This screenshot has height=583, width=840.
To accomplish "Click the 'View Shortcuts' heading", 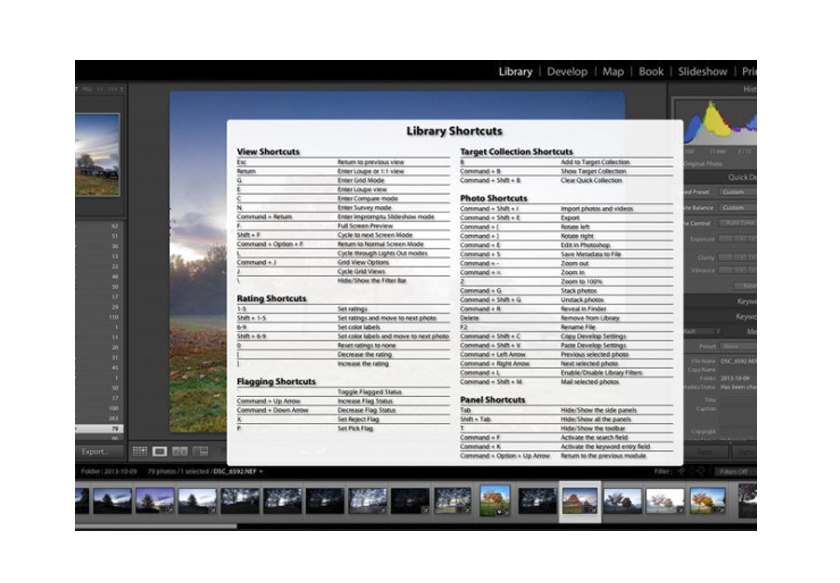I will tap(268, 152).
